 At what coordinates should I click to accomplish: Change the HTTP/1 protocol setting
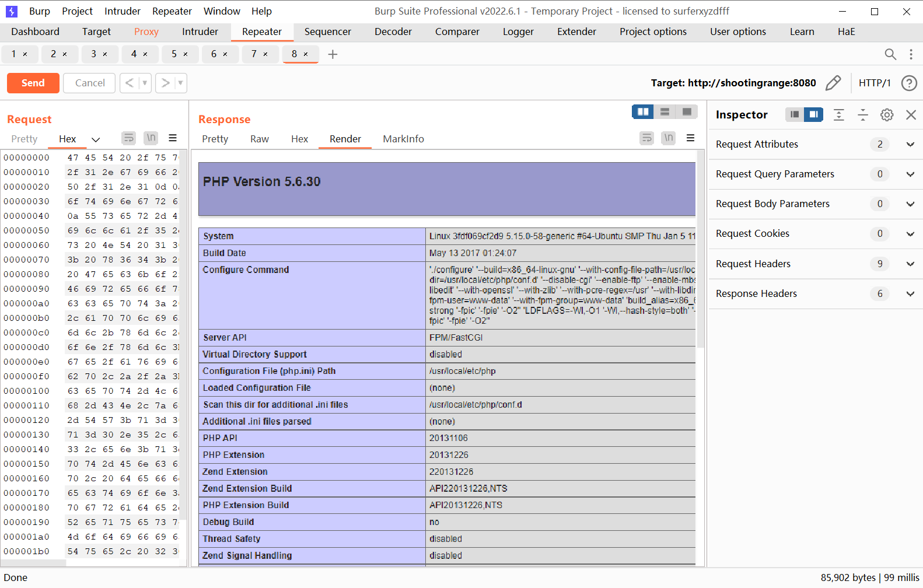pyautogui.click(x=875, y=83)
